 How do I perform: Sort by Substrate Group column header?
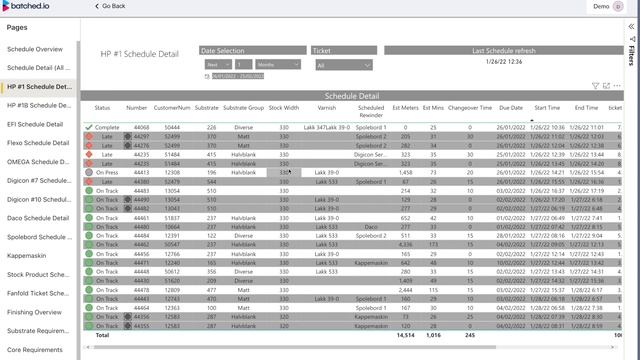[243, 108]
